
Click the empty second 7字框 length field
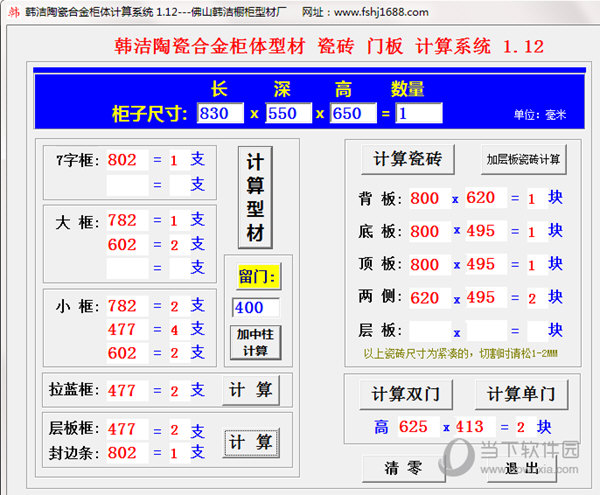(127, 185)
